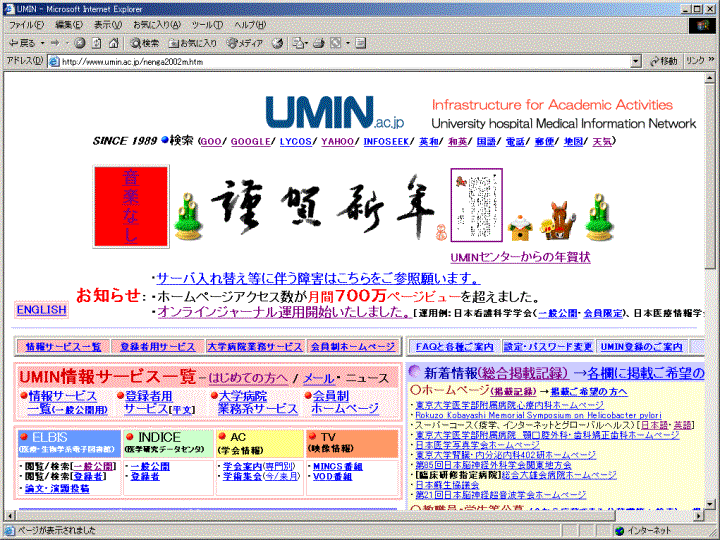This screenshot has width=720, height=540.
Task: Refresh the page with the toolbar icon
Action: click(97, 43)
